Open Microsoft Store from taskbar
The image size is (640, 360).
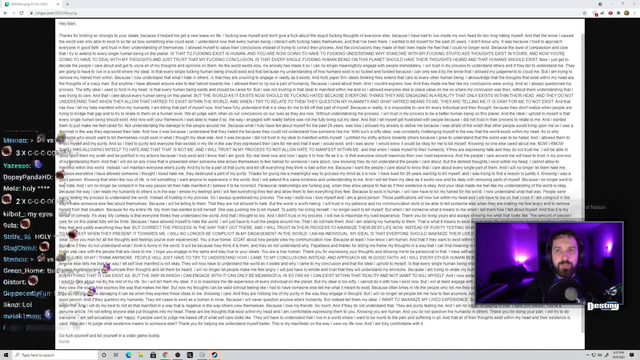[153, 355]
